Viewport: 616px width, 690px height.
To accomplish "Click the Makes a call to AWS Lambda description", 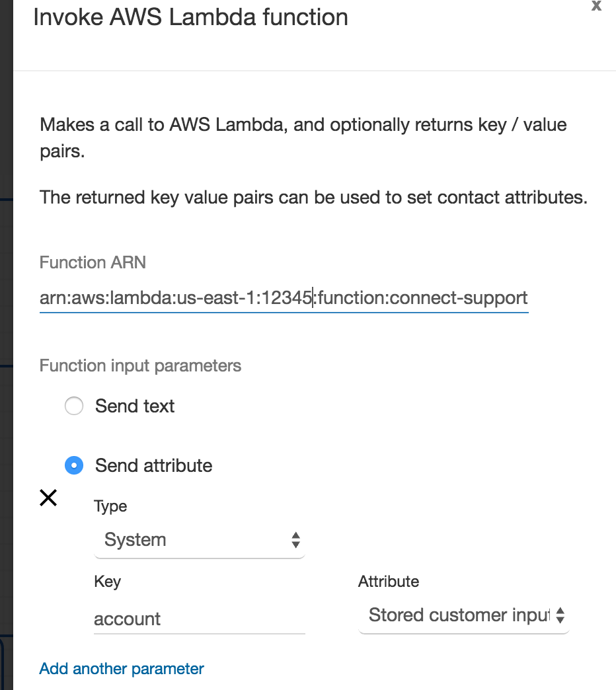I will pos(303,137).
